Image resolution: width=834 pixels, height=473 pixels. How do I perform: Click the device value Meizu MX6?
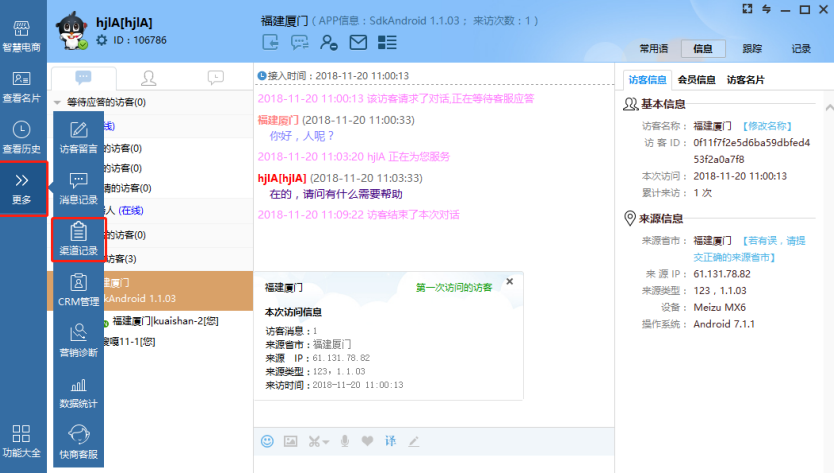click(x=720, y=308)
